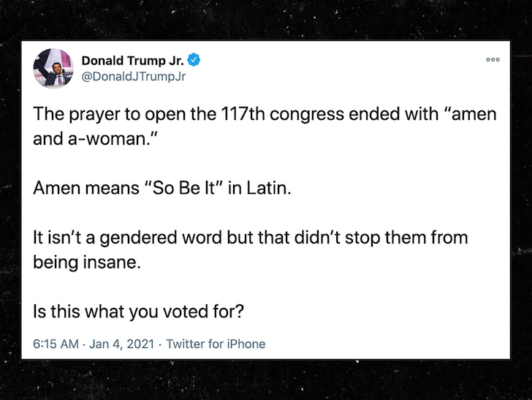Screen dimensions: 532x400
Task: Open the @DonaldJTrumpJr handle link
Action: point(134,76)
